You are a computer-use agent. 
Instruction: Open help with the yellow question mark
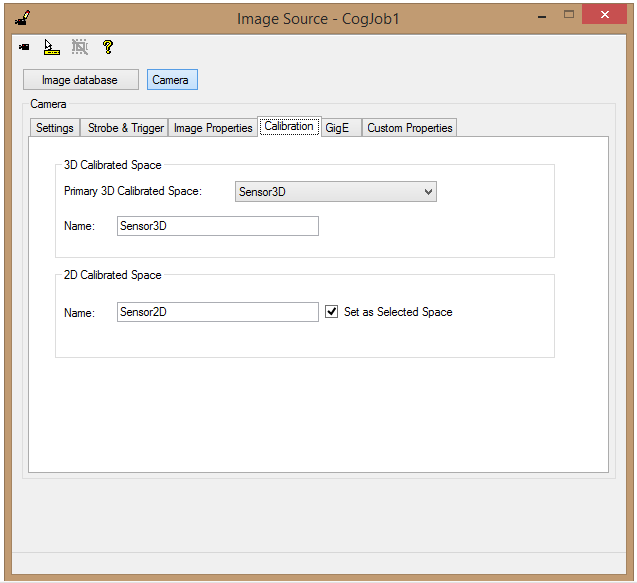tap(108, 47)
